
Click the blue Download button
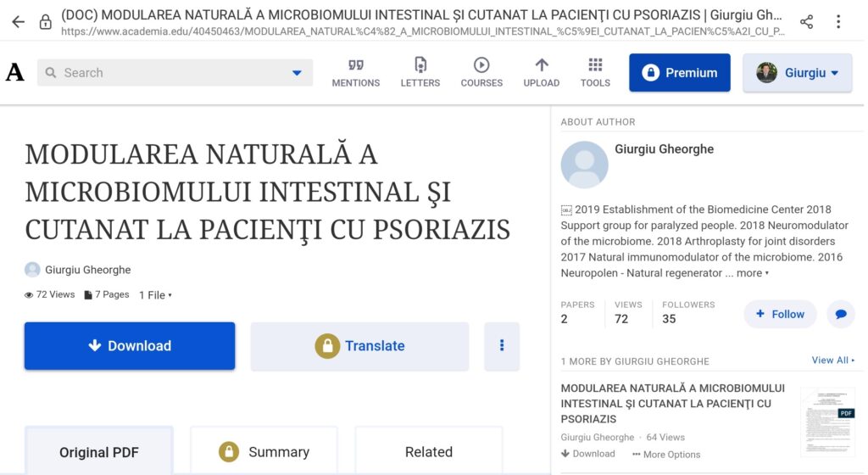coord(130,346)
